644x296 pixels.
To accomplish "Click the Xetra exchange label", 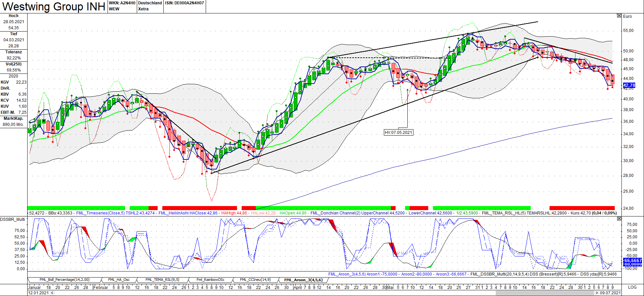I will pos(143,9).
